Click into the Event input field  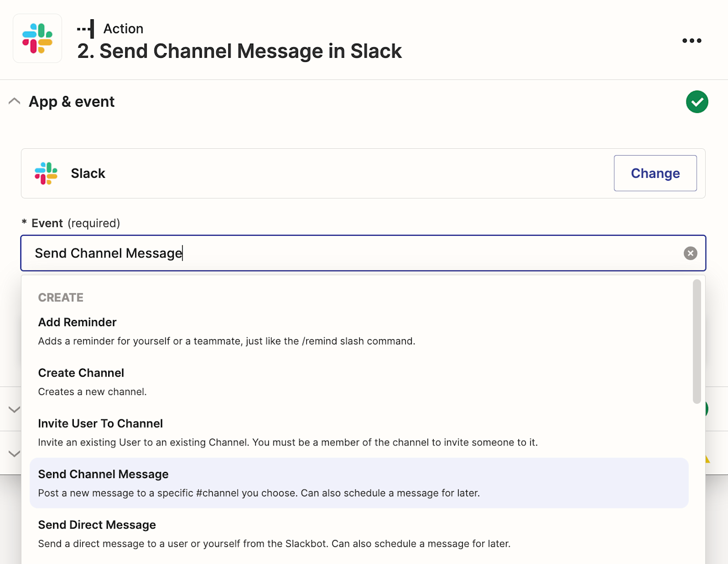[x=363, y=253]
